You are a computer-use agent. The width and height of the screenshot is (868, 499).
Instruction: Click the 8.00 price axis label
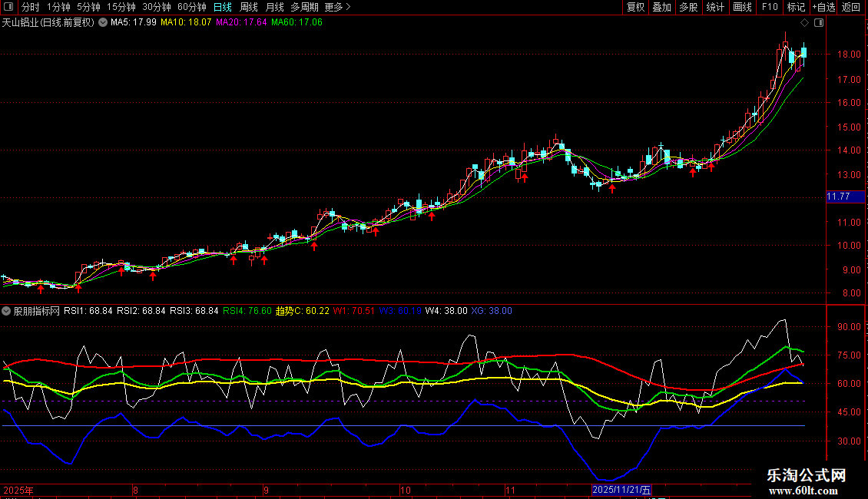pyautogui.click(x=851, y=293)
